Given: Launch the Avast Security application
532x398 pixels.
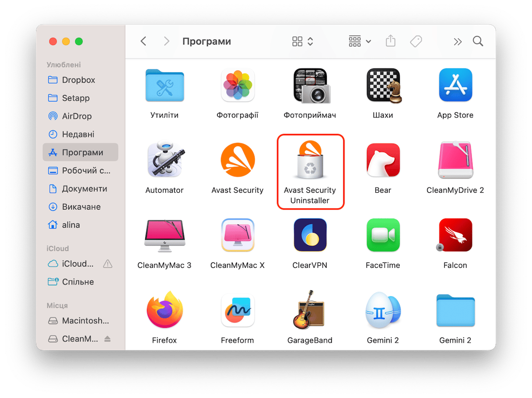Looking at the screenshot, I should coord(237,161).
